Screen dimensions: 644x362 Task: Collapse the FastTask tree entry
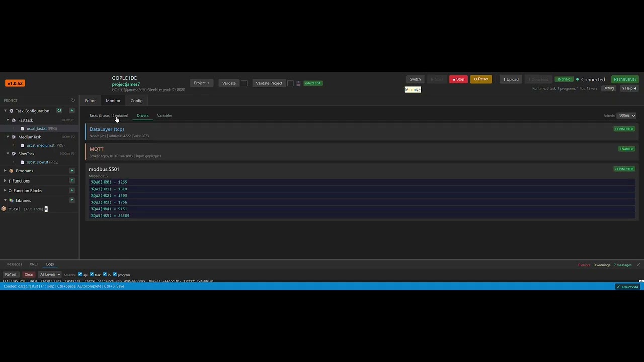click(x=7, y=120)
